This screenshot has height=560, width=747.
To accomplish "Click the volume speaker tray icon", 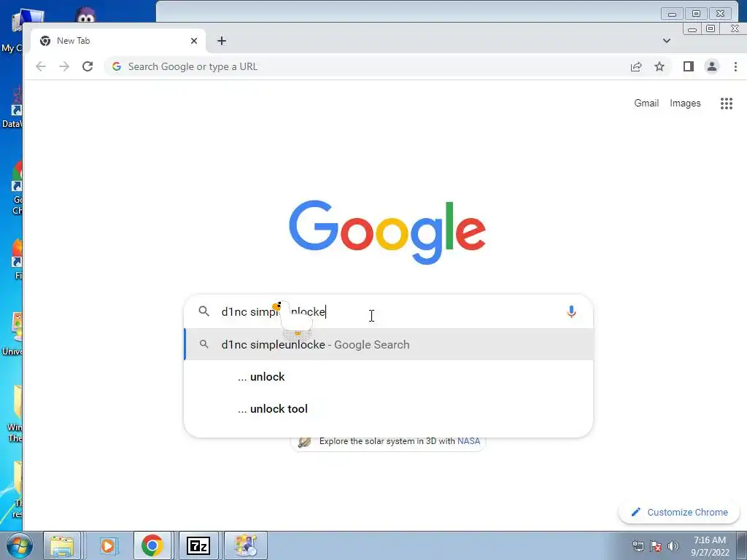I will point(673,546).
